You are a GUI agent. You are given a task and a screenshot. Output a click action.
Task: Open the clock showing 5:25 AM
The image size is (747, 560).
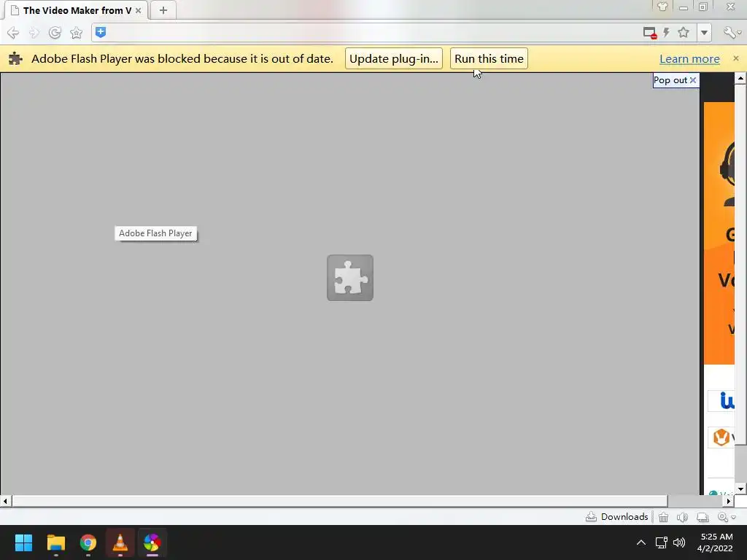[x=716, y=542]
